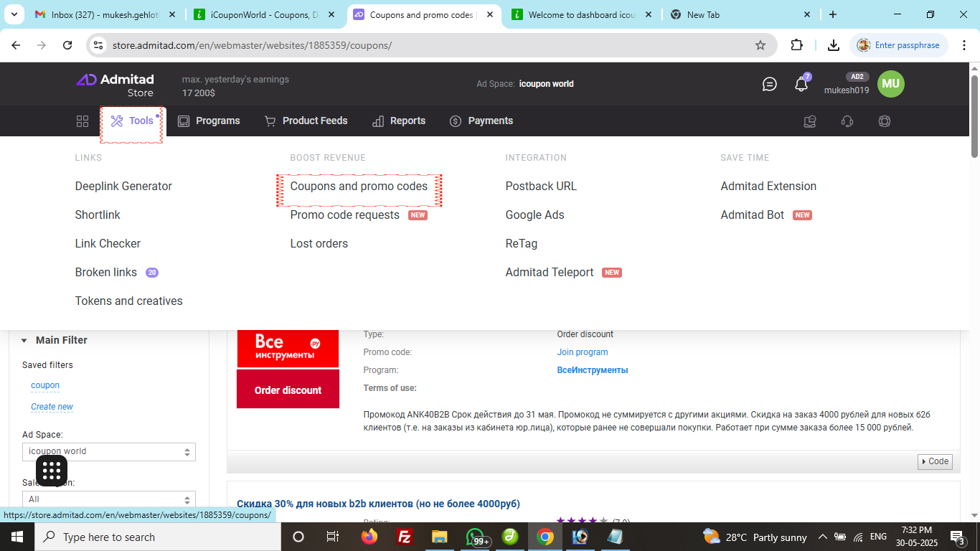
Task: Open the notifications bell icon
Action: coord(801,85)
